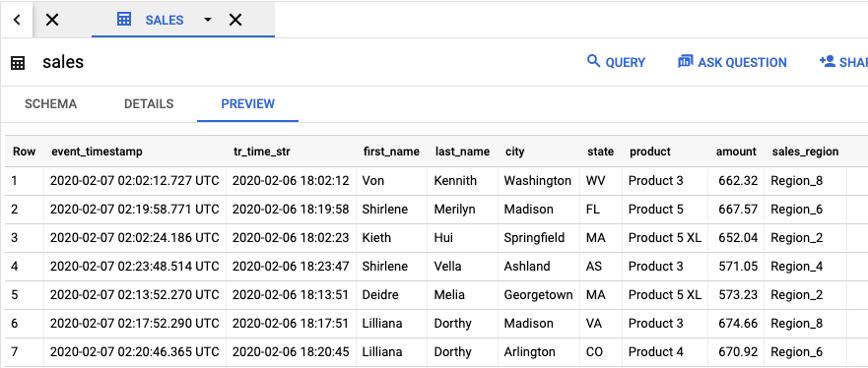The width and height of the screenshot is (868, 368).
Task: Click the amount 667.57
Action: click(738, 210)
